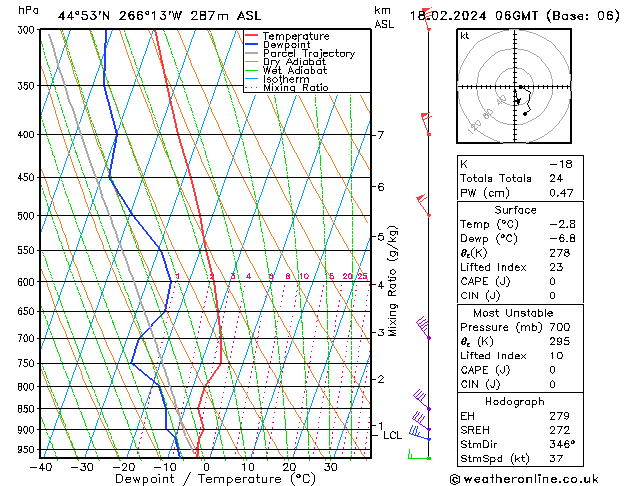Click the LCL level marker label
Screen dimensions: 629x486
point(392,435)
